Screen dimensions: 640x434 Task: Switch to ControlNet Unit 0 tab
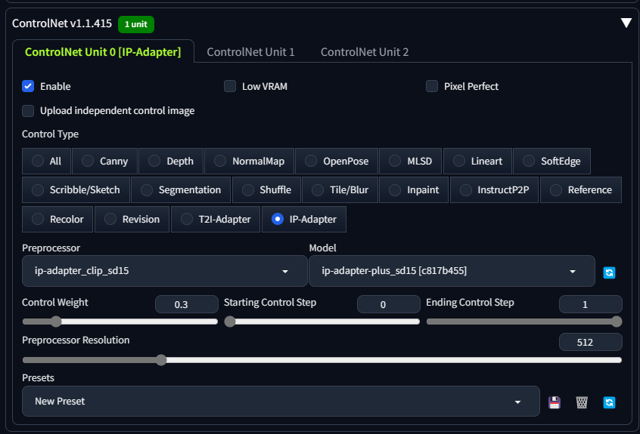103,52
